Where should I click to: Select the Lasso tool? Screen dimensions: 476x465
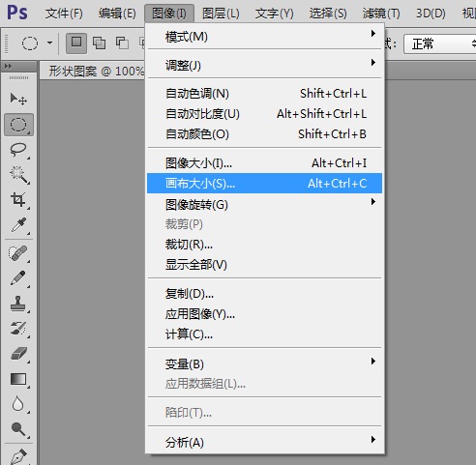(x=18, y=150)
